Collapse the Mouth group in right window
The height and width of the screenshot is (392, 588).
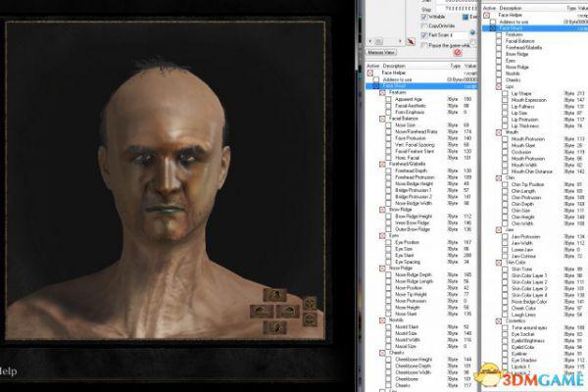[x=499, y=132]
